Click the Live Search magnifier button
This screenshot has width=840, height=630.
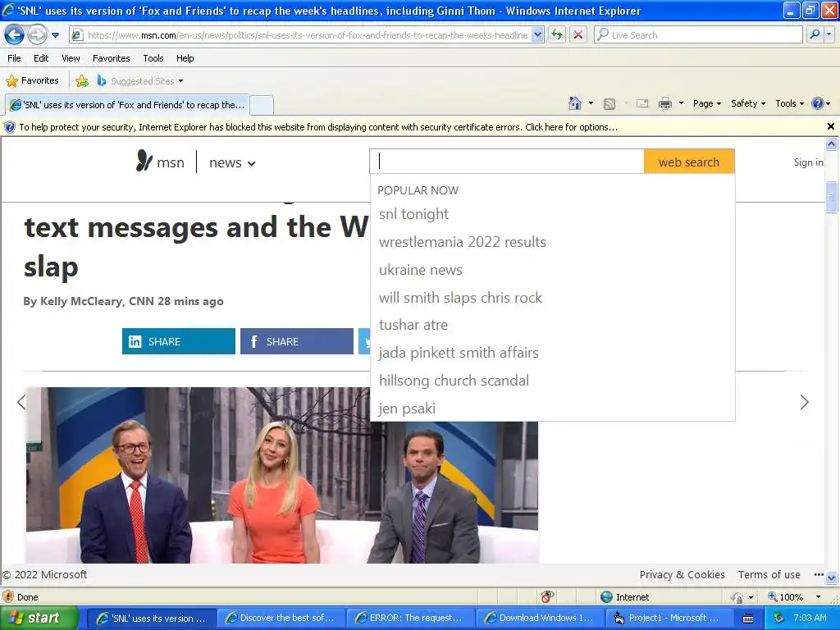click(815, 34)
